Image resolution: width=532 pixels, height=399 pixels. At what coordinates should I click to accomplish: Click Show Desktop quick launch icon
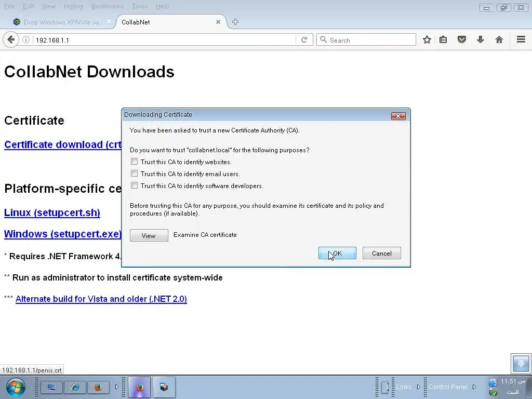click(x=51, y=387)
